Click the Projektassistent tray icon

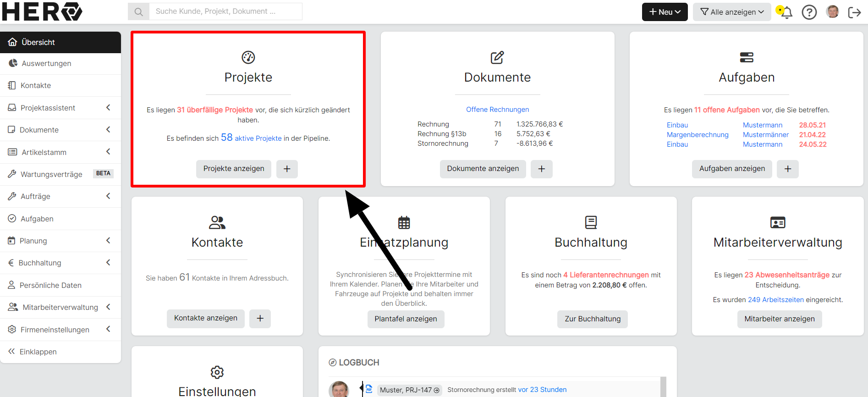click(12, 107)
